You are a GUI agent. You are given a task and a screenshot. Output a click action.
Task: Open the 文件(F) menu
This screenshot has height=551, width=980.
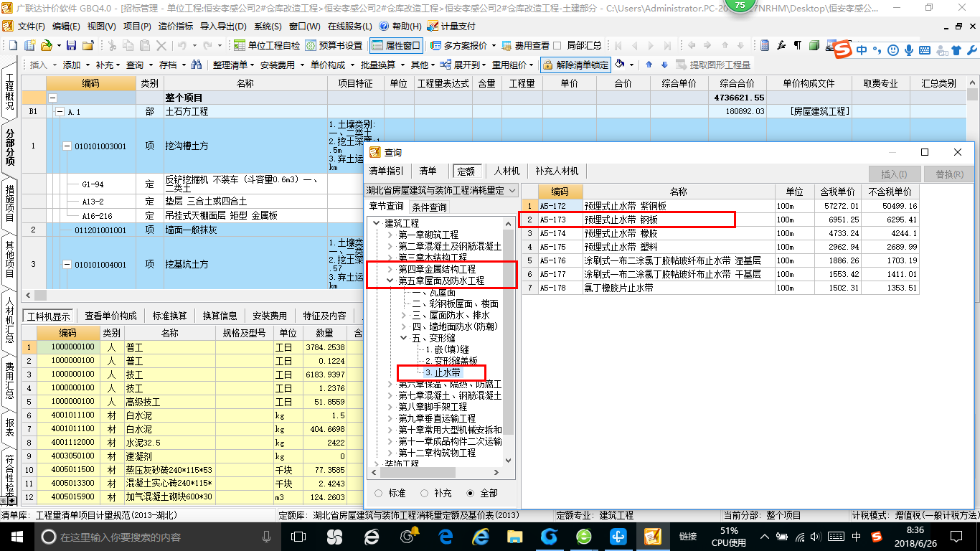tap(32, 26)
